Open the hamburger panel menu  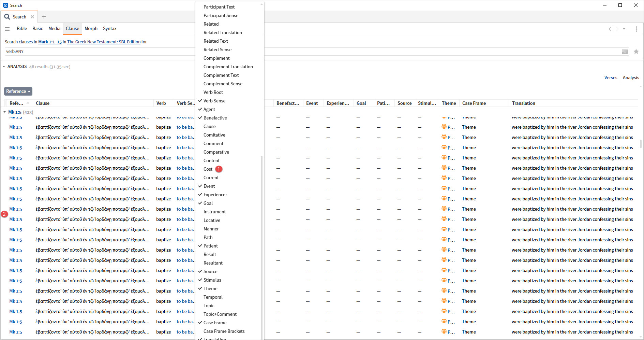coord(7,29)
